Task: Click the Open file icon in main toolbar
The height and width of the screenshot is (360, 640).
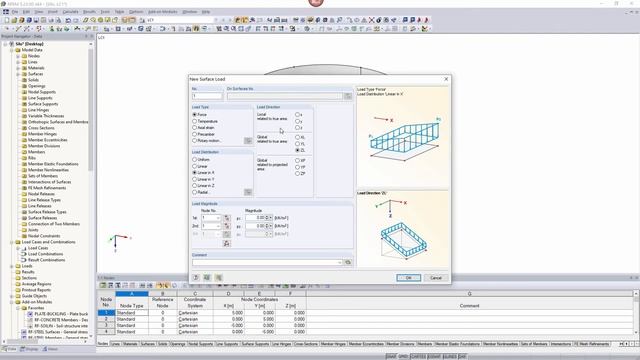Action: click(x=14, y=20)
